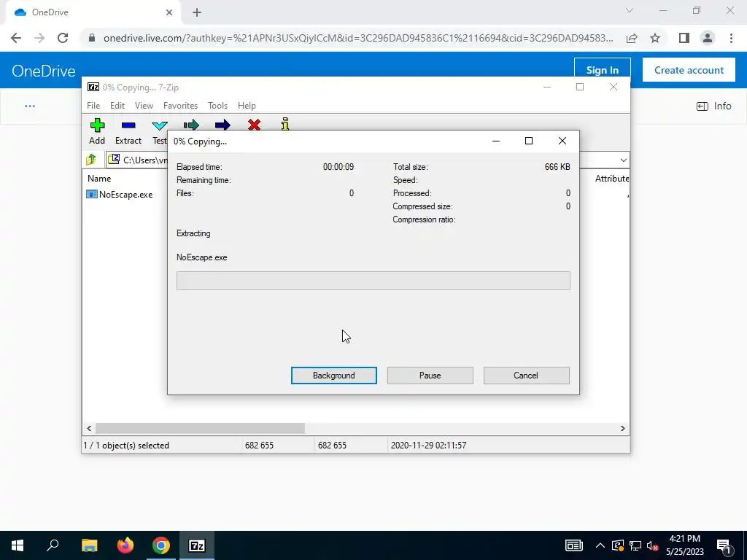747x560 pixels.
Task: Switch to Chrome on the taskbar
Action: [161, 545]
